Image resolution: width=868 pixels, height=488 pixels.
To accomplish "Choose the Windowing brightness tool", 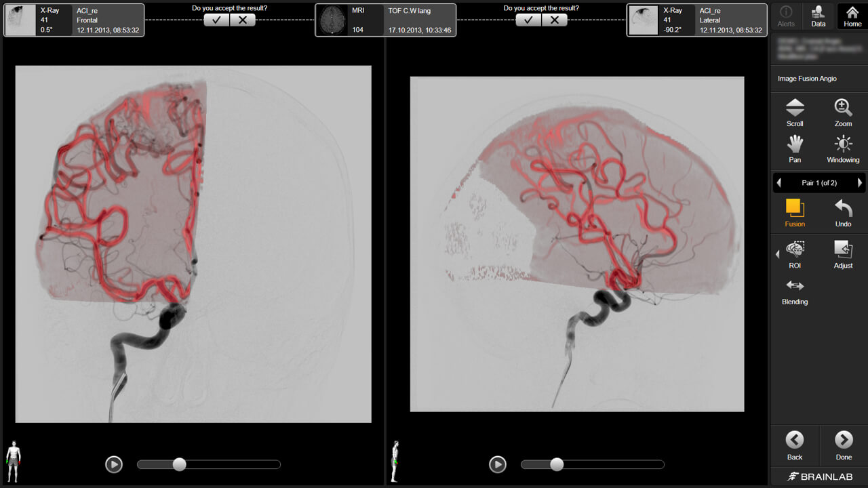I will click(843, 148).
